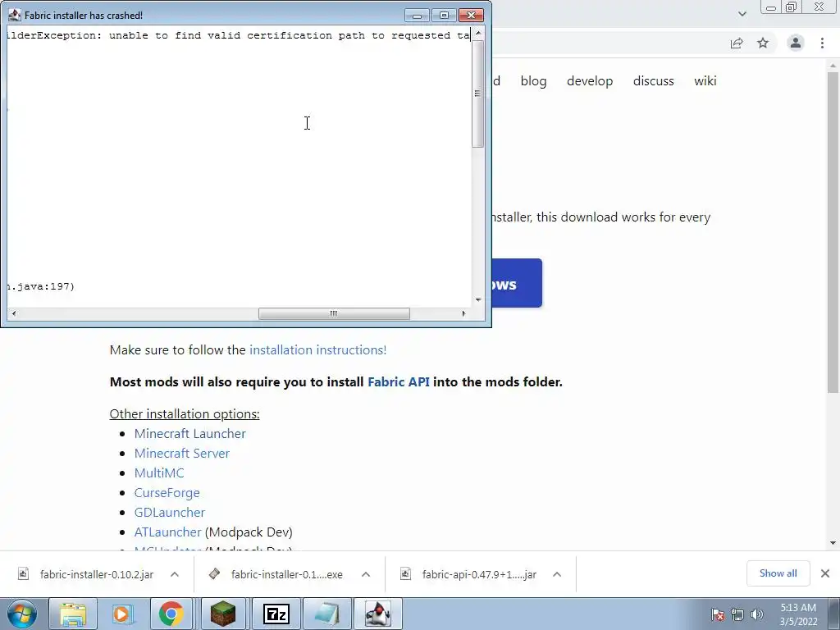840x630 pixels.
Task: Expand options for fabric-installer exe download
Action: tap(366, 574)
